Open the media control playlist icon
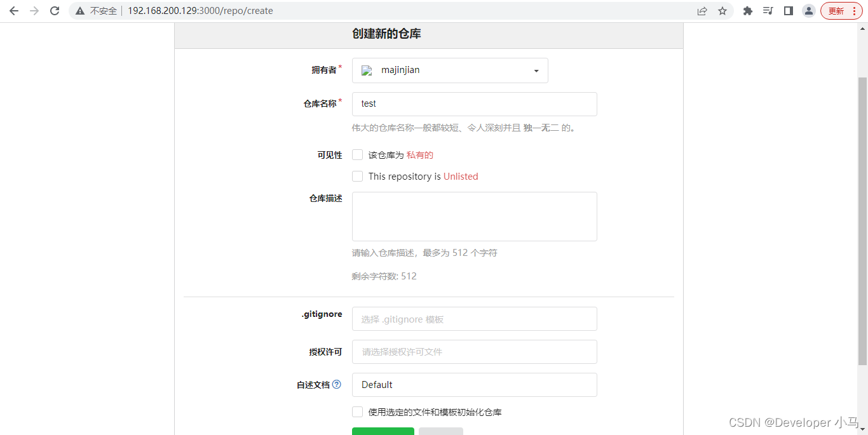This screenshot has height=435, width=868. (x=768, y=11)
